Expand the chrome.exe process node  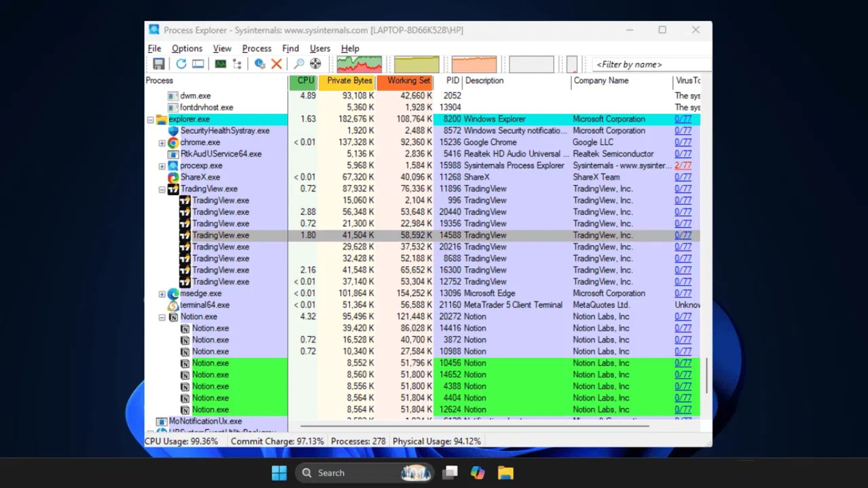pos(162,143)
